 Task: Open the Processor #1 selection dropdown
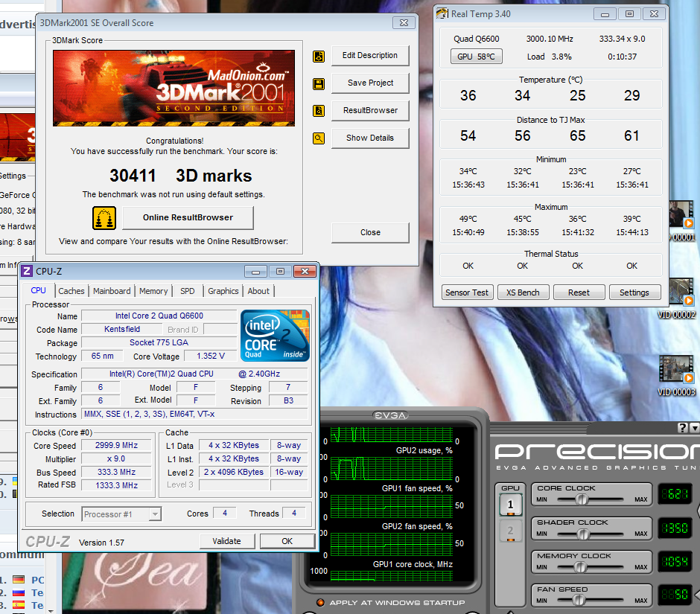coord(154,514)
